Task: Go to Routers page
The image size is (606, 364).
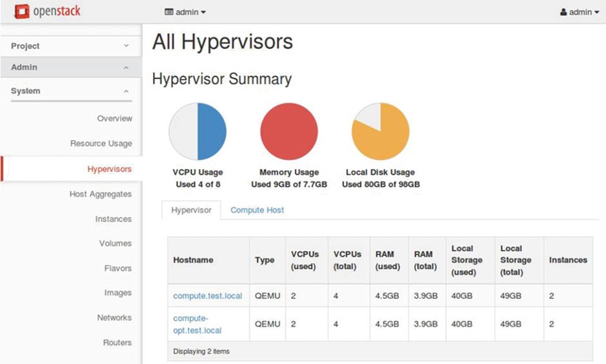Action: tap(117, 342)
